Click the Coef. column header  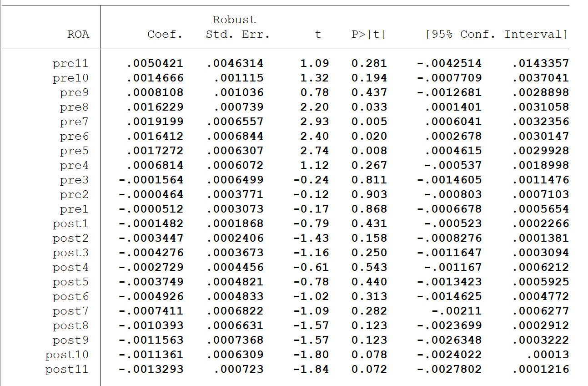(x=165, y=35)
